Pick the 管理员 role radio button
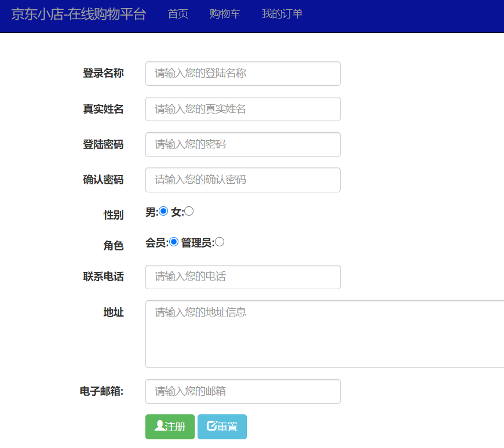This screenshot has height=448, width=504. [220, 242]
